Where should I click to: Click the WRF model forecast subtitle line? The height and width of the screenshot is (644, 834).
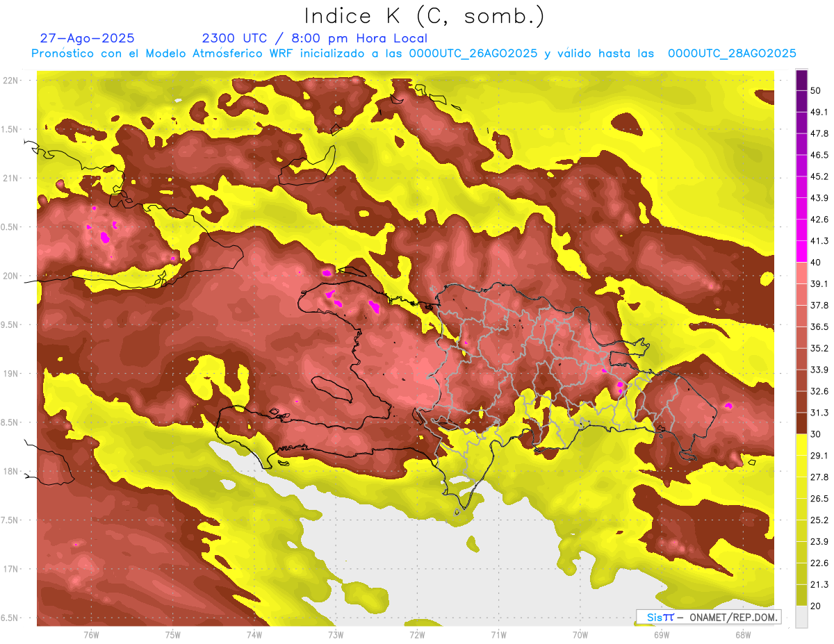pos(413,53)
